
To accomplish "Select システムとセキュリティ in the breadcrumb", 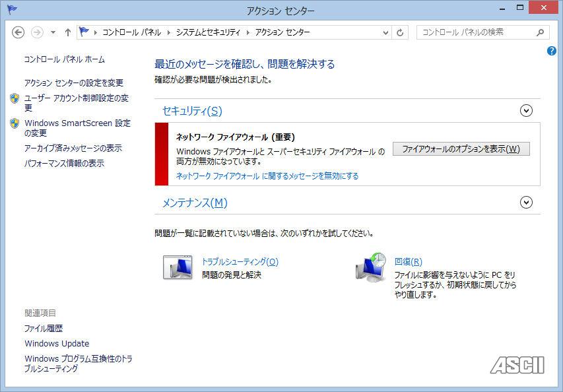I will pyautogui.click(x=208, y=32).
